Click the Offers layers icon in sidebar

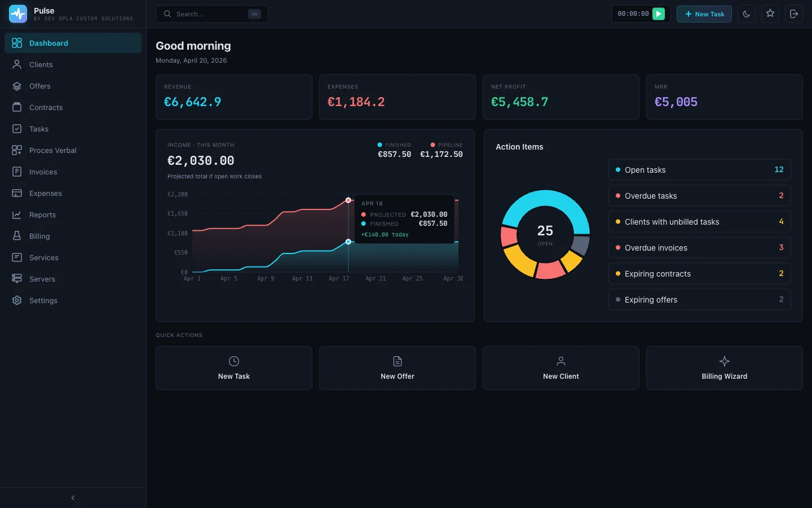[17, 86]
